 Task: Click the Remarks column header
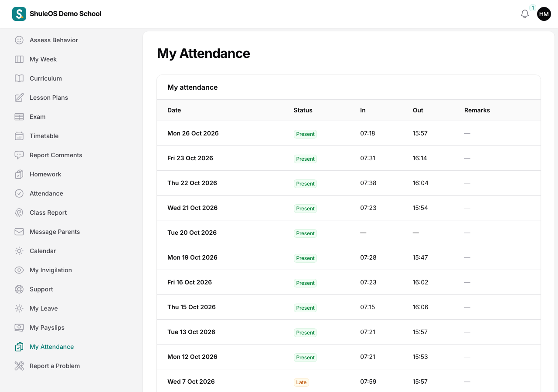pos(477,110)
